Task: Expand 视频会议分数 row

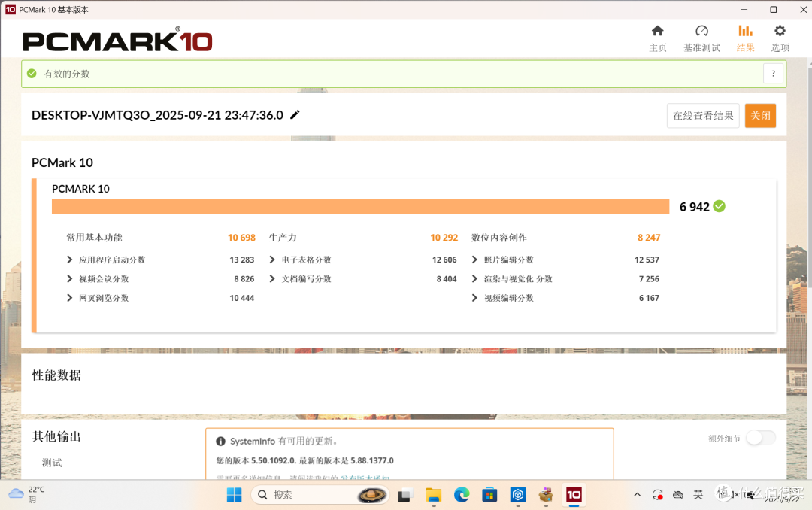Action: coord(69,278)
